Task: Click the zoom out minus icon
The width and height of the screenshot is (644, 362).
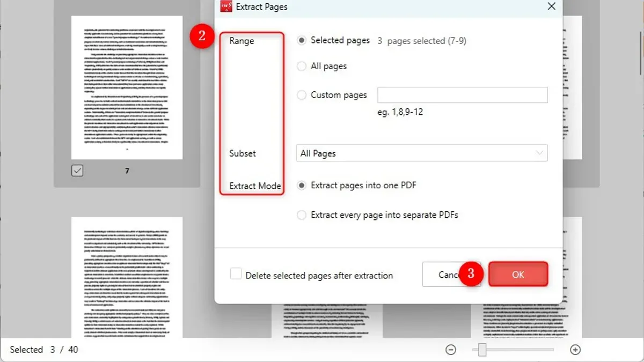Action: point(451,350)
